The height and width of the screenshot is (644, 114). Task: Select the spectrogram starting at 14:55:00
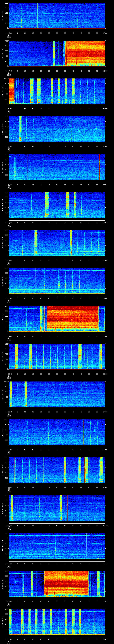pyautogui.click(x=57, y=357)
